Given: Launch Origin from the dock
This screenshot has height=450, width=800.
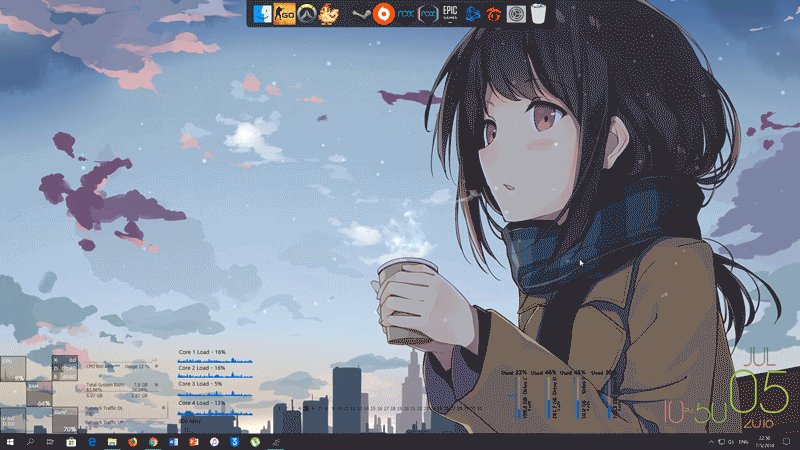Looking at the screenshot, I should coord(383,14).
